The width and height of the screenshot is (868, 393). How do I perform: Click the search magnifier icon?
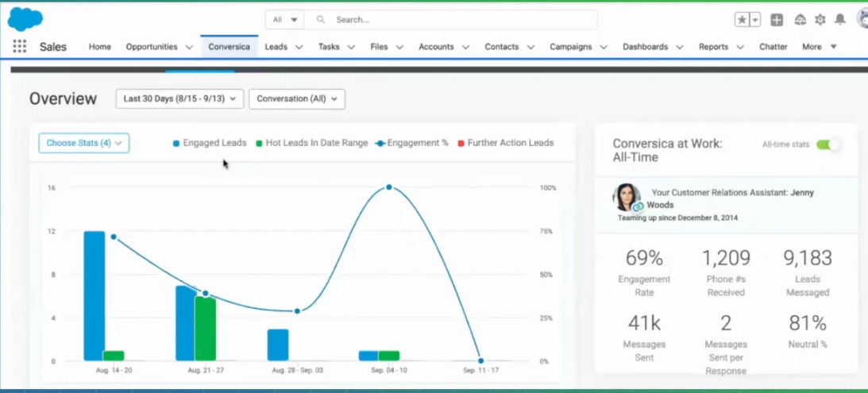click(x=321, y=19)
